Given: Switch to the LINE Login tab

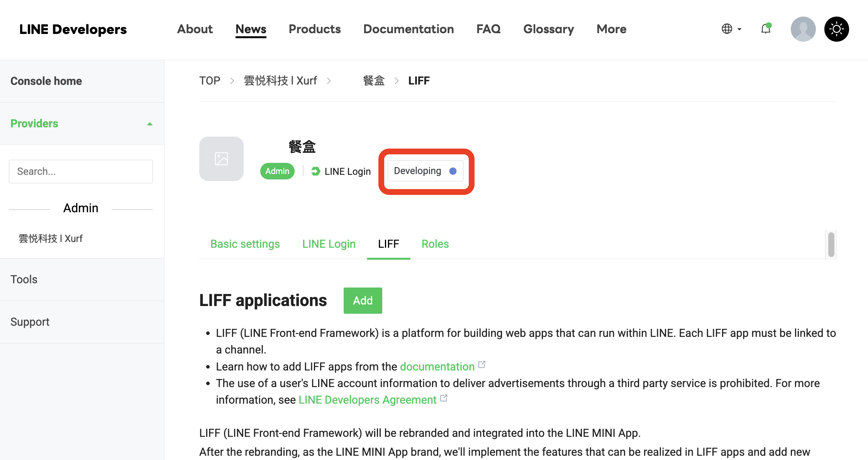Looking at the screenshot, I should point(329,244).
